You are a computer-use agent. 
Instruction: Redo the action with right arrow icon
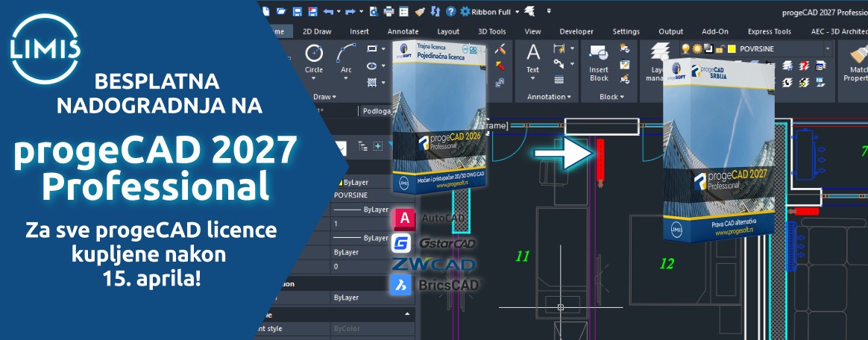(x=350, y=12)
